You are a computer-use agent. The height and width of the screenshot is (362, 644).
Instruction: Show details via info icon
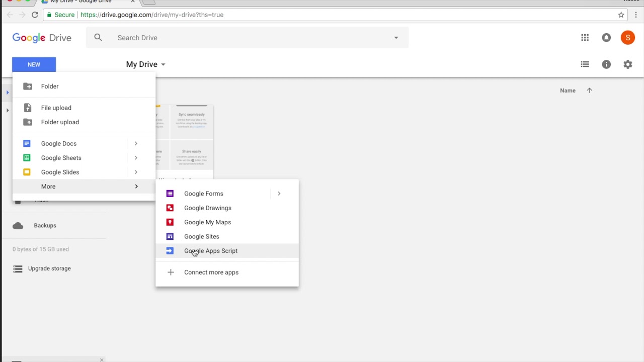click(x=606, y=64)
